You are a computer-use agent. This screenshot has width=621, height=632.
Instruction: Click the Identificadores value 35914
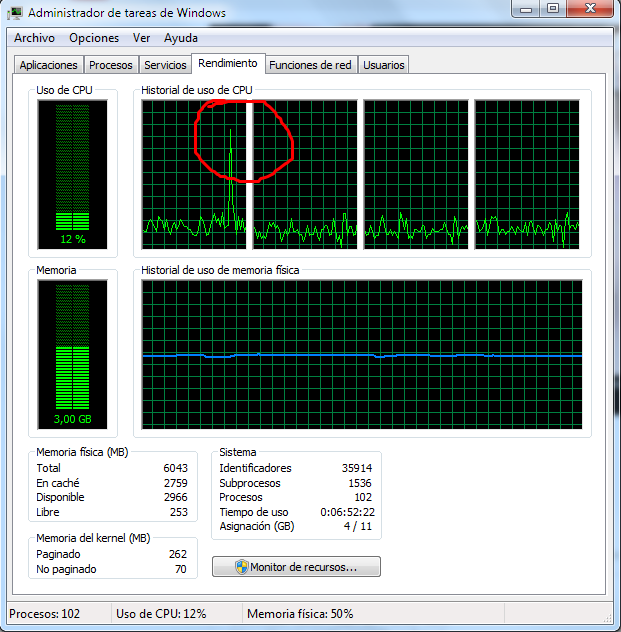coord(357,468)
